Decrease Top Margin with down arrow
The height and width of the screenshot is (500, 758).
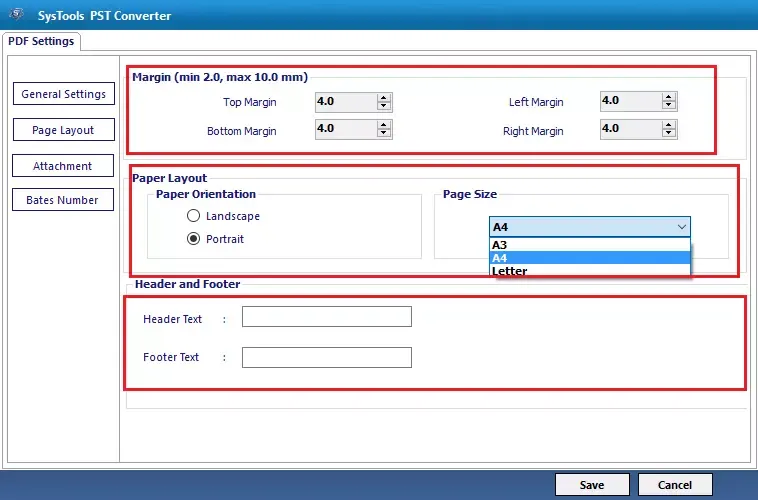(x=384, y=106)
